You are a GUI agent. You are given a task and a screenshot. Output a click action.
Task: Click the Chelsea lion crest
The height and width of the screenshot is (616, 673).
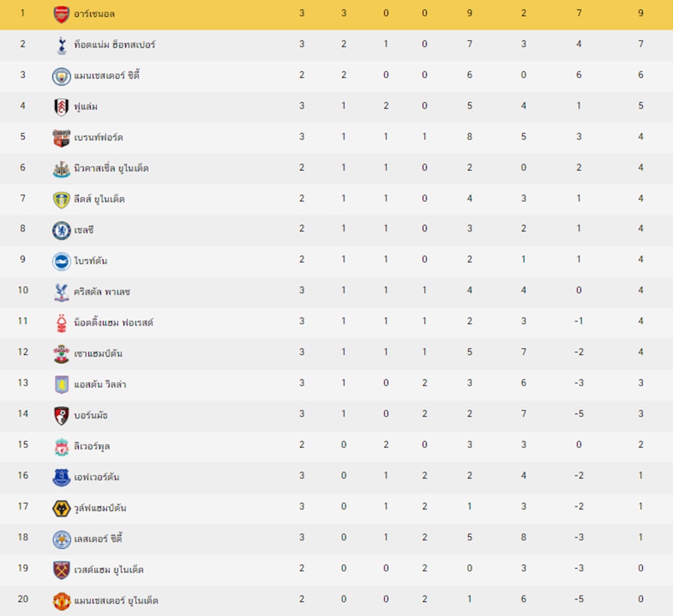61,230
